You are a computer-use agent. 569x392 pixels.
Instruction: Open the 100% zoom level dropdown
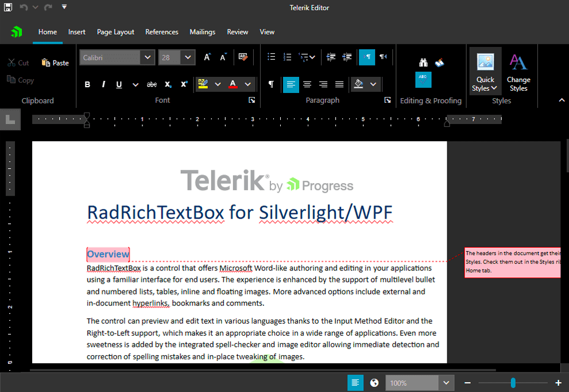click(446, 383)
